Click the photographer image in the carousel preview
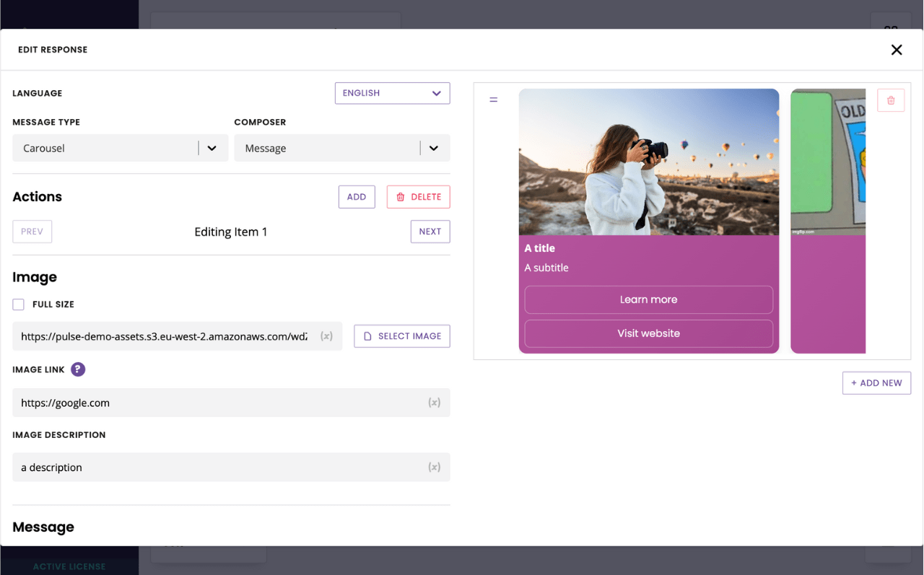This screenshot has width=924, height=575. [649, 162]
